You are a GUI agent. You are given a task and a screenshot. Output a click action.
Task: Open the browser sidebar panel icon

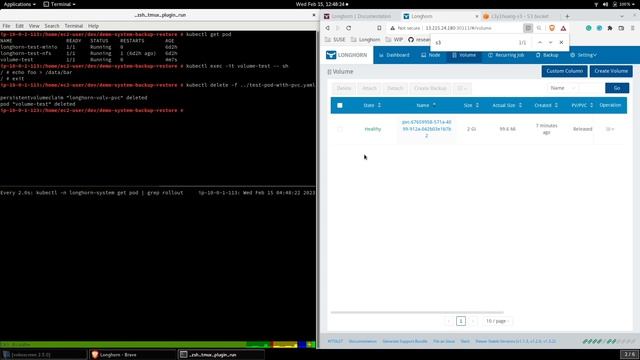[621, 28]
